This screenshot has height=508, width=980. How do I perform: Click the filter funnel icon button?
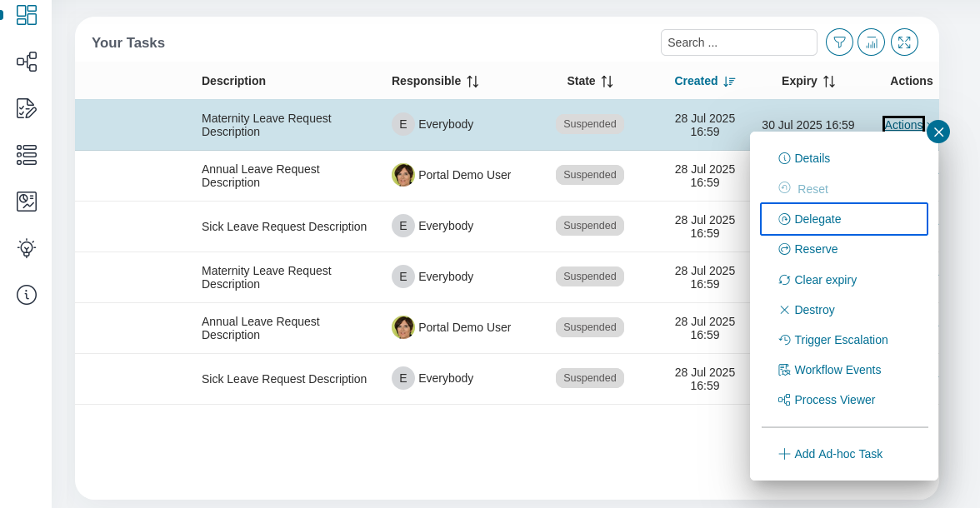(x=839, y=42)
